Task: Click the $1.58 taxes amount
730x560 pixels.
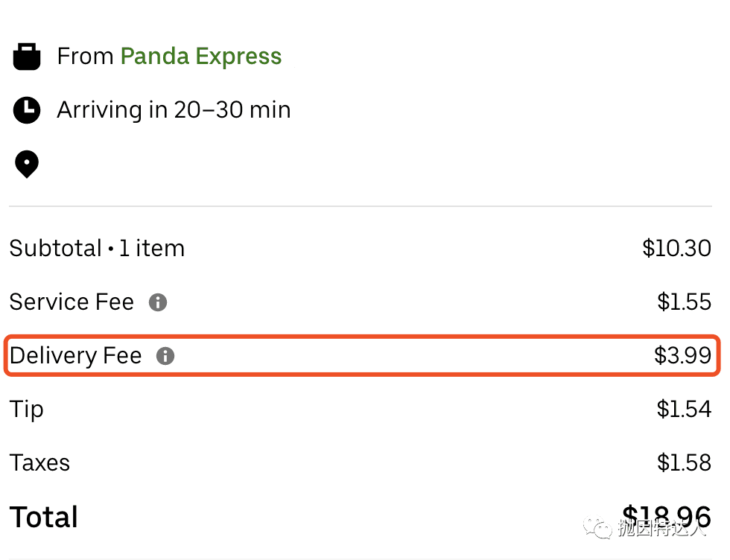Action: click(684, 463)
